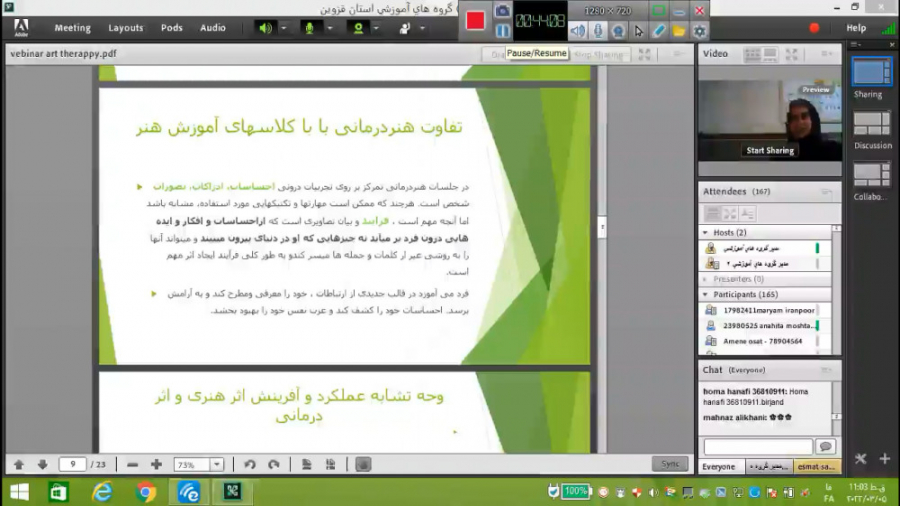Click the red meeting recording indicator dot

pos(814,28)
